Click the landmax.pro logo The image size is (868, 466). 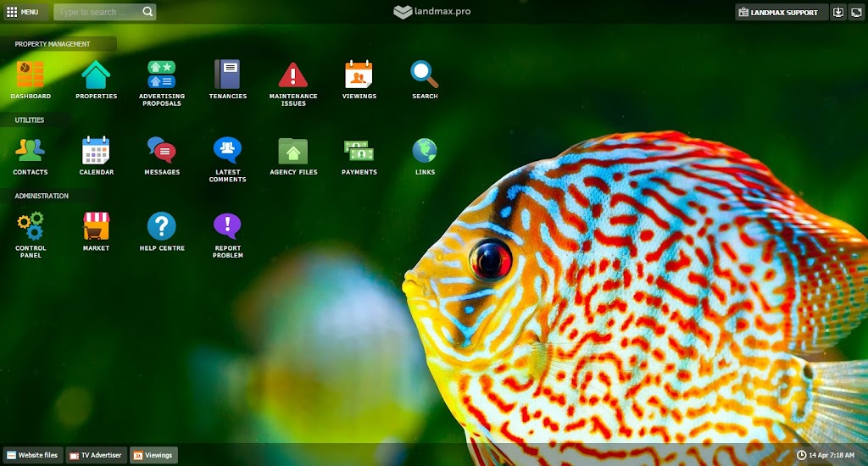click(431, 12)
